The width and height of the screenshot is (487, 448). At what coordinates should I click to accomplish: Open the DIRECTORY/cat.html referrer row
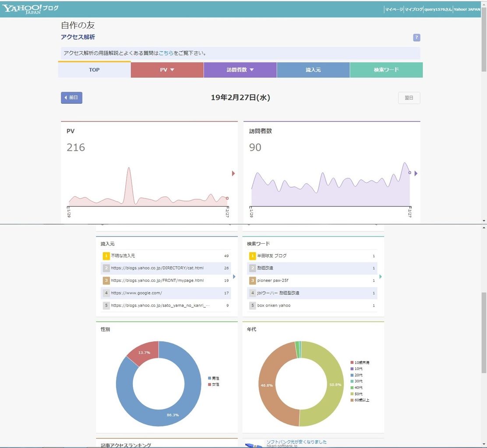point(166,268)
